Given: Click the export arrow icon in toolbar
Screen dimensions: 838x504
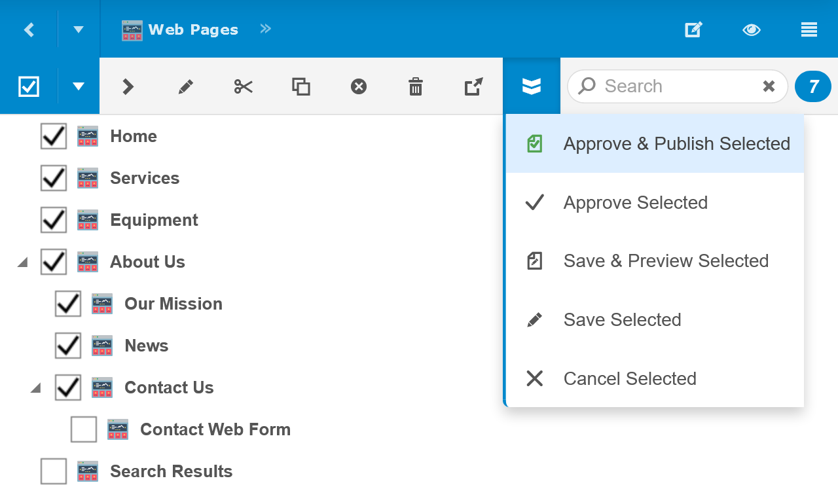Looking at the screenshot, I should click(473, 86).
